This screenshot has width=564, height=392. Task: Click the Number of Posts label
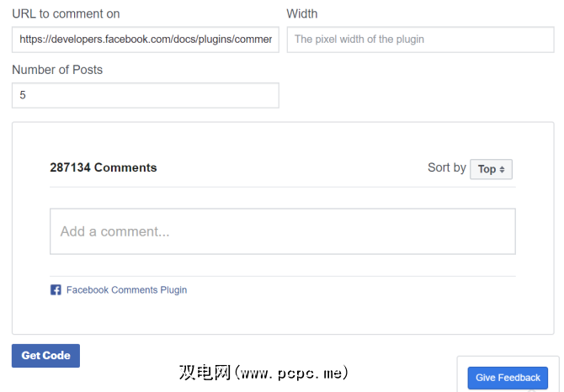(x=57, y=70)
